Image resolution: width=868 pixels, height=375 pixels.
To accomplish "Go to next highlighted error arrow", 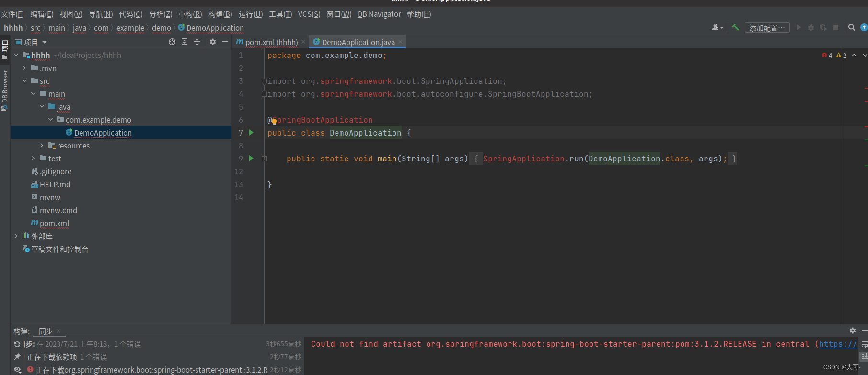I will click(x=865, y=55).
